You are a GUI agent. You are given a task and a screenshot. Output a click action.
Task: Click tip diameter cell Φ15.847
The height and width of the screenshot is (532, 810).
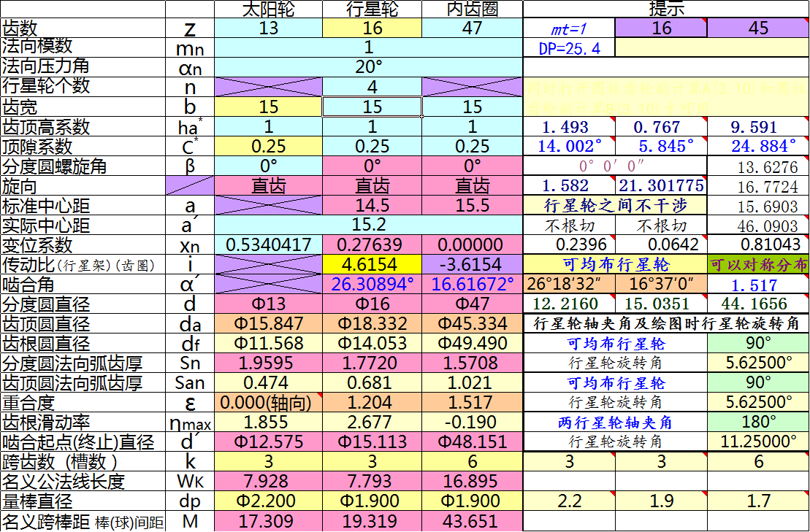[268, 323]
